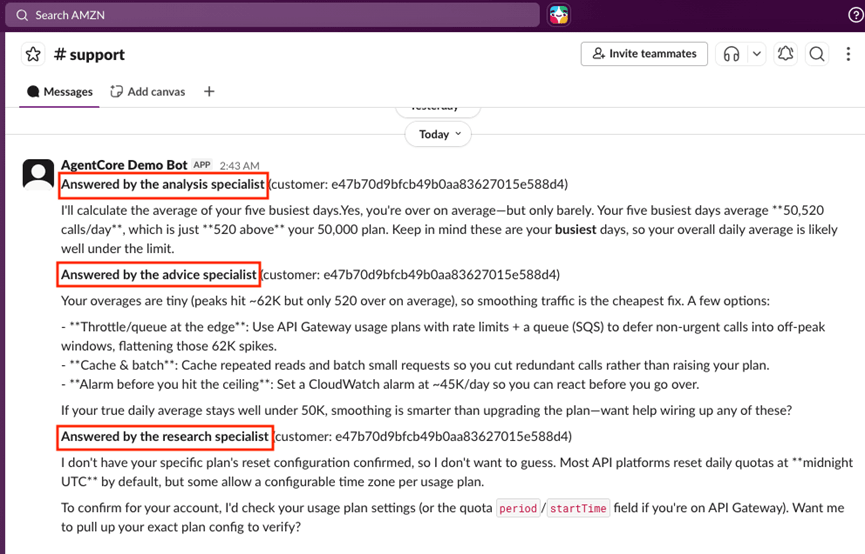The width and height of the screenshot is (865, 554).
Task: Click the APP badge label
Action: tap(202, 164)
